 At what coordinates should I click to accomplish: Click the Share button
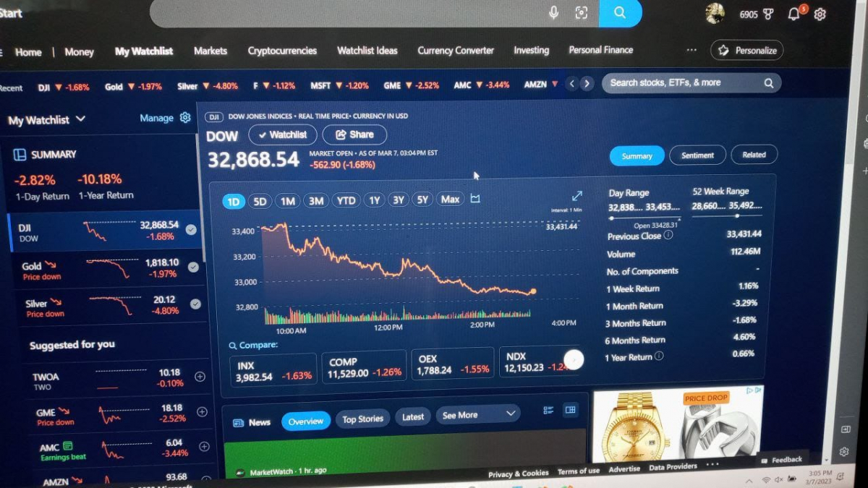point(354,134)
